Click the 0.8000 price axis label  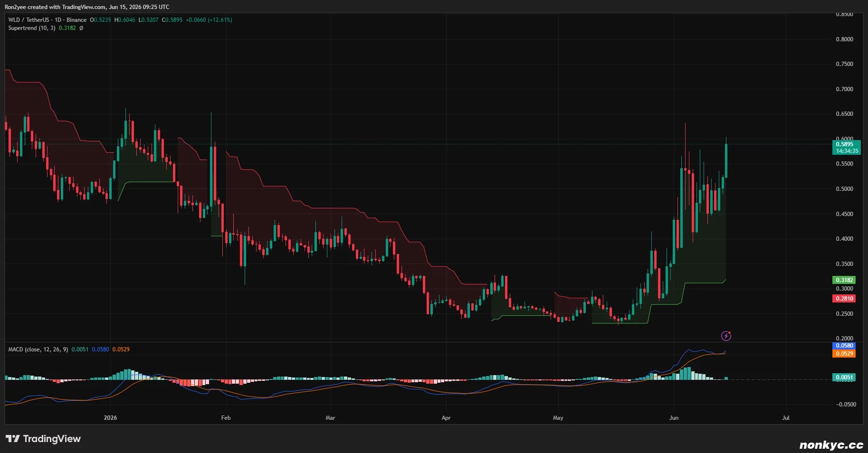(x=844, y=39)
